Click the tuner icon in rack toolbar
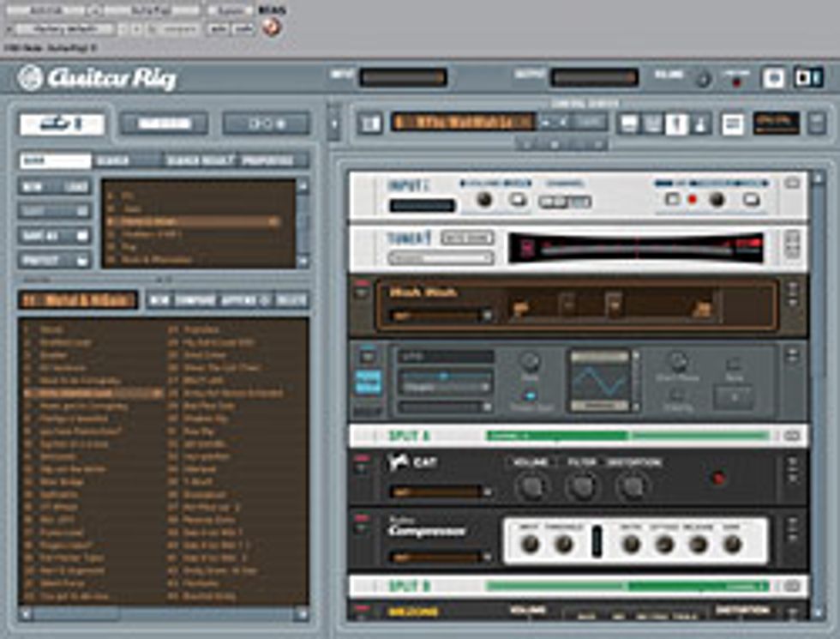Image resolution: width=840 pixels, height=639 pixels. 677,124
